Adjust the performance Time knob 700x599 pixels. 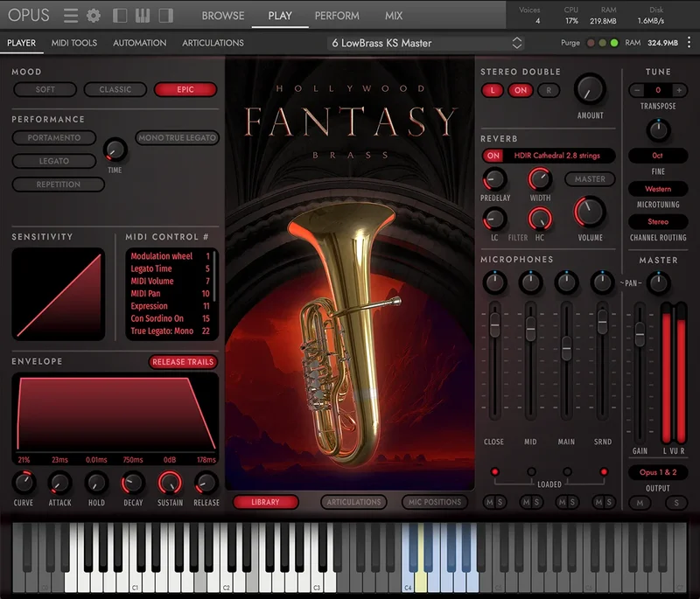(115, 150)
